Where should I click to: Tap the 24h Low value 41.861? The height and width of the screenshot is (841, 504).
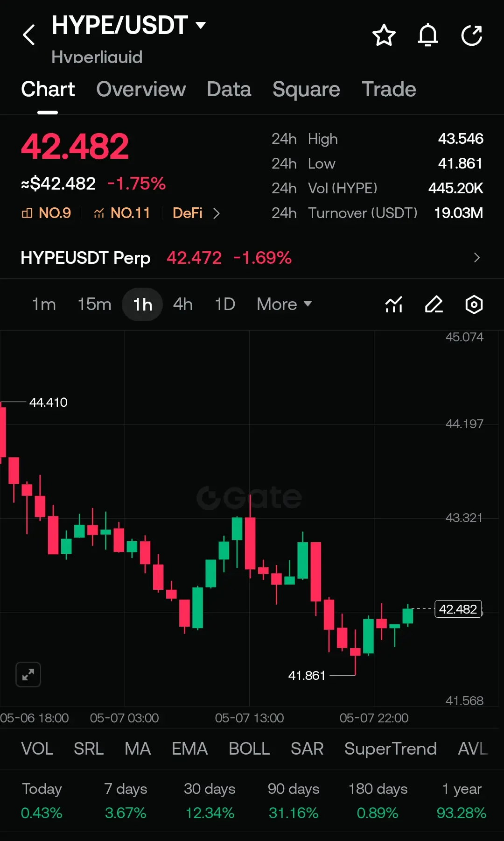point(460,163)
